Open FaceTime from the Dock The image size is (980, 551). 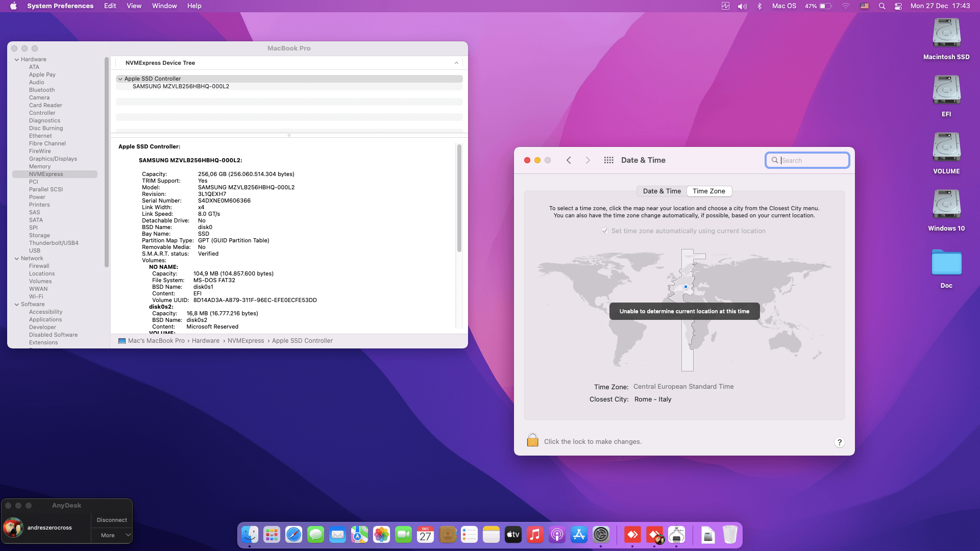pos(403,535)
